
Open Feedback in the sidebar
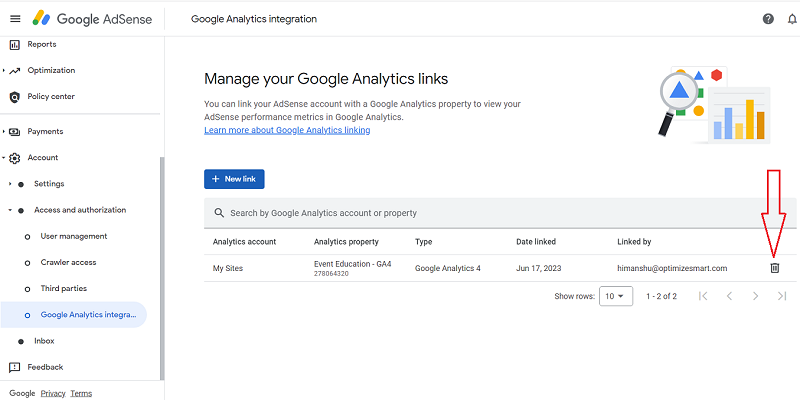point(45,367)
